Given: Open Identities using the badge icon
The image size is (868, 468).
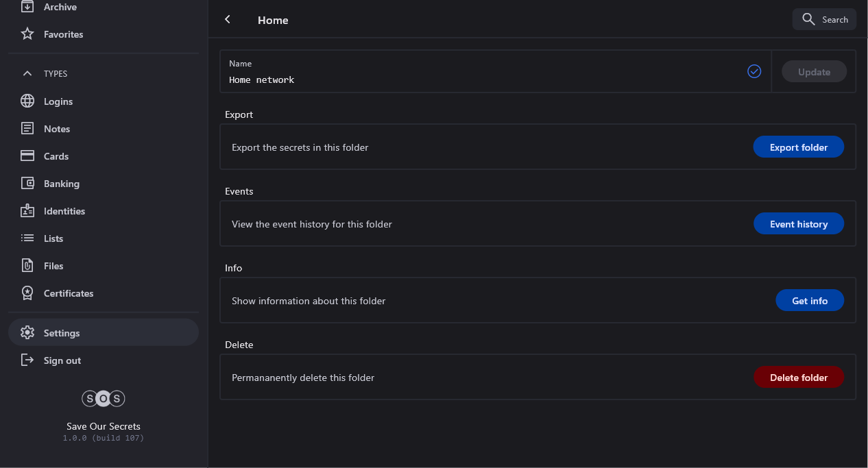Looking at the screenshot, I should point(27,211).
